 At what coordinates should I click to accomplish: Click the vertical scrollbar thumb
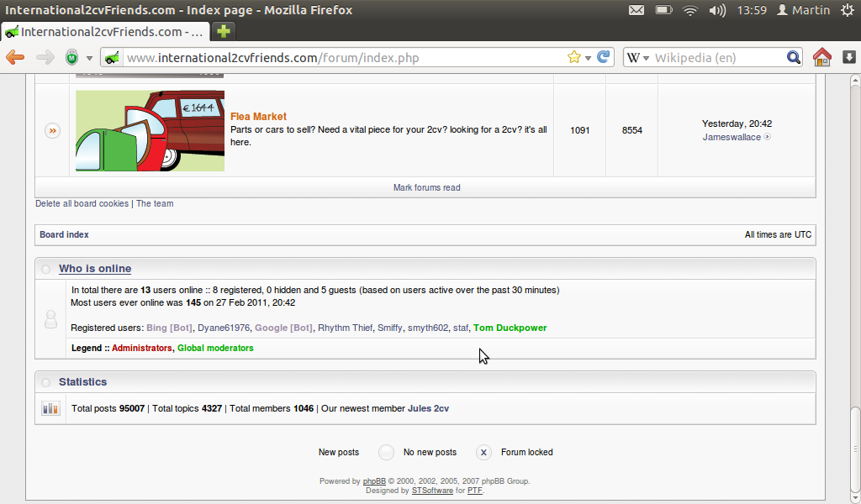coord(855,449)
